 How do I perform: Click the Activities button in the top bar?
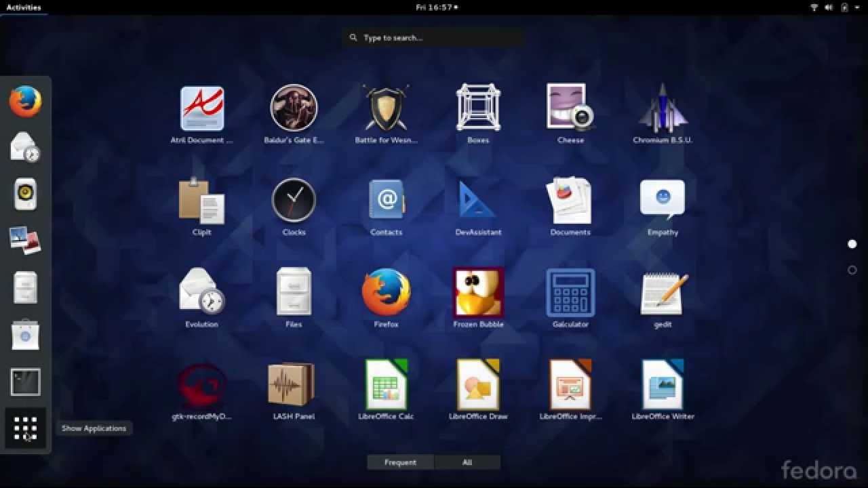point(24,7)
